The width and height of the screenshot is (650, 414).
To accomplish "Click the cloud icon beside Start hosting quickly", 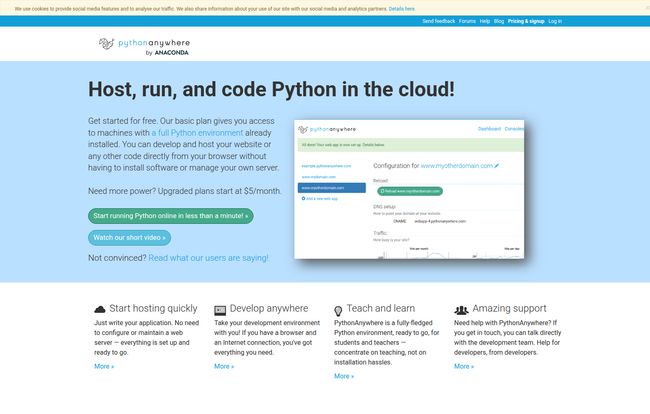I will click(x=100, y=309).
